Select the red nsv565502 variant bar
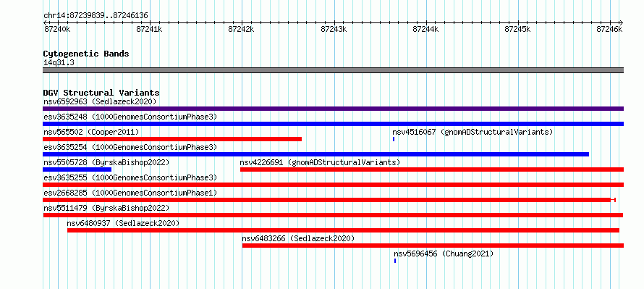Screen dimensions: 644x289 172,139
